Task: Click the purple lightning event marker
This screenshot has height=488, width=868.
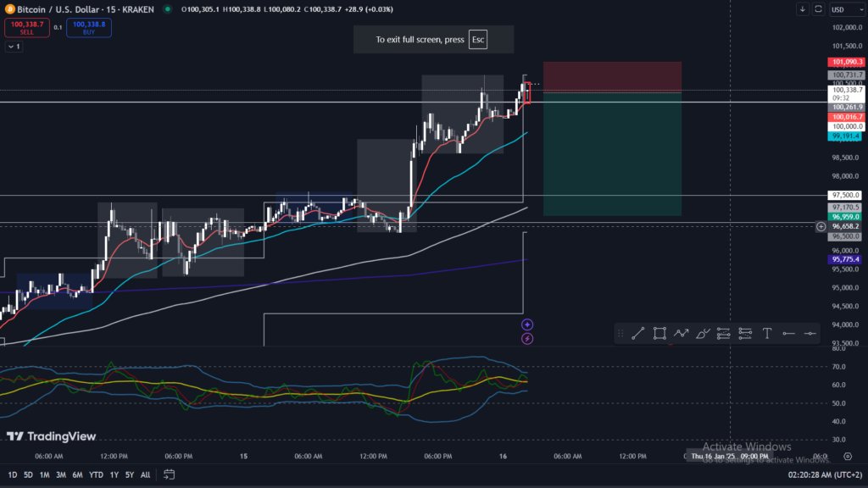Action: tap(527, 339)
